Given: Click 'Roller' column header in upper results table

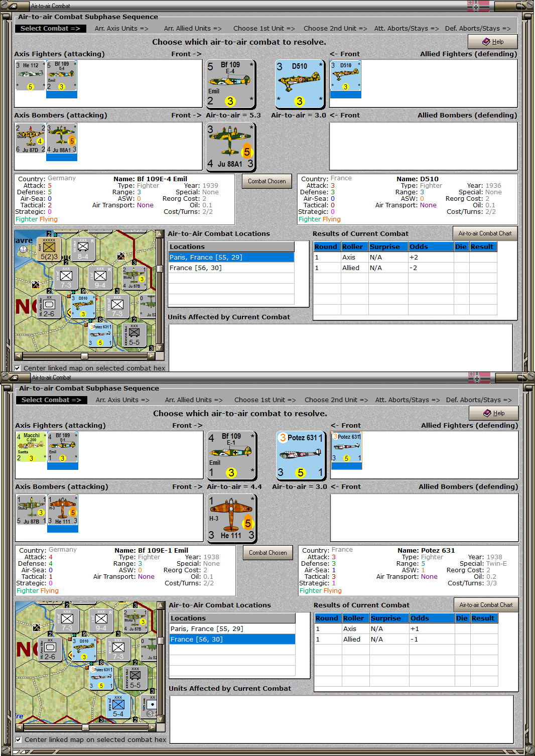Looking at the screenshot, I should (x=354, y=246).
